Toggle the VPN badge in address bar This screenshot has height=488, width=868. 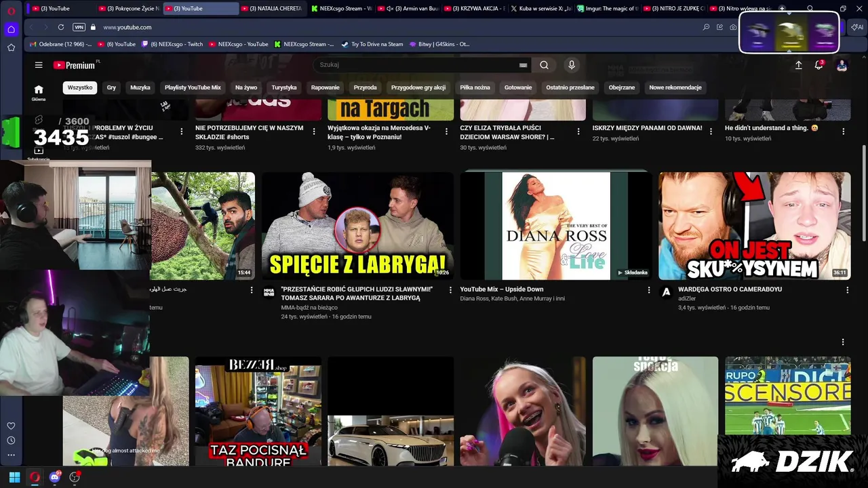(79, 27)
